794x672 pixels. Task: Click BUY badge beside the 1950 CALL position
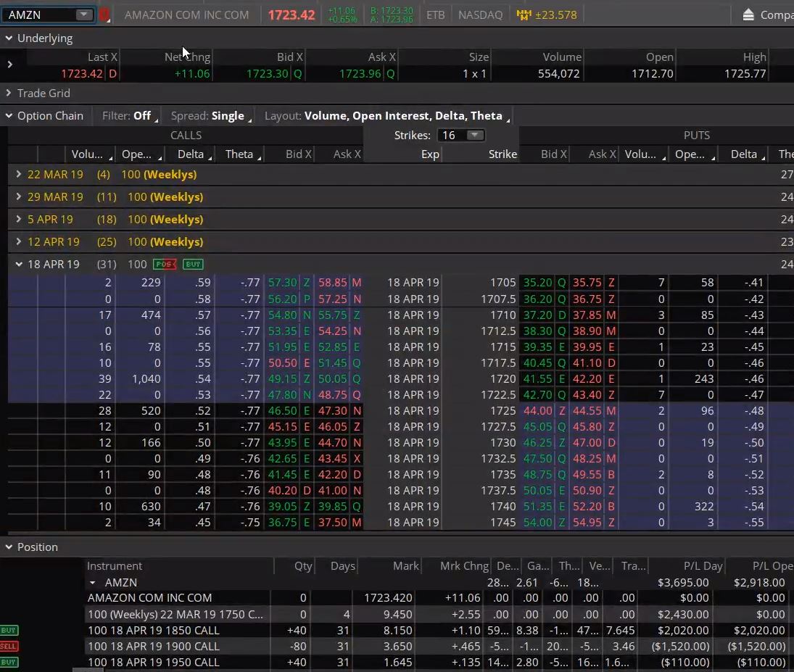9,662
